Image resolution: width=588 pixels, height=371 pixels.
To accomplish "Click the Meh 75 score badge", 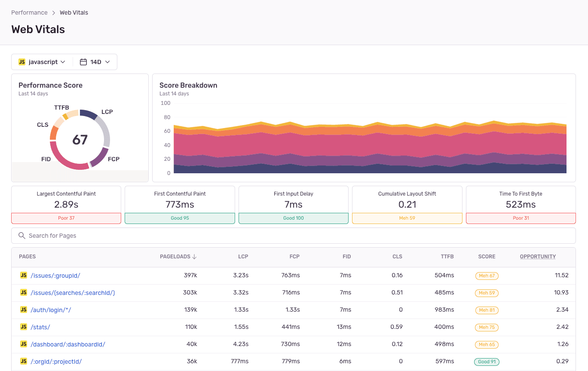I will [487, 327].
